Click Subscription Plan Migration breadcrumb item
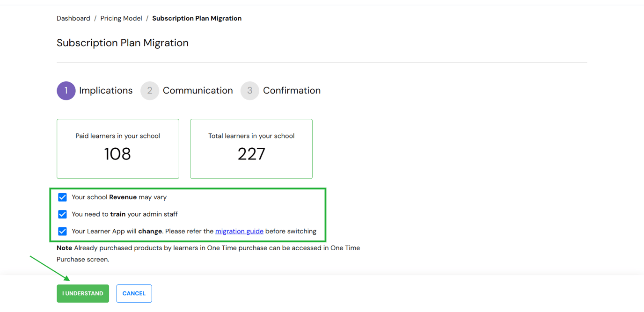Screen dimensions: 644x312 tap(197, 18)
